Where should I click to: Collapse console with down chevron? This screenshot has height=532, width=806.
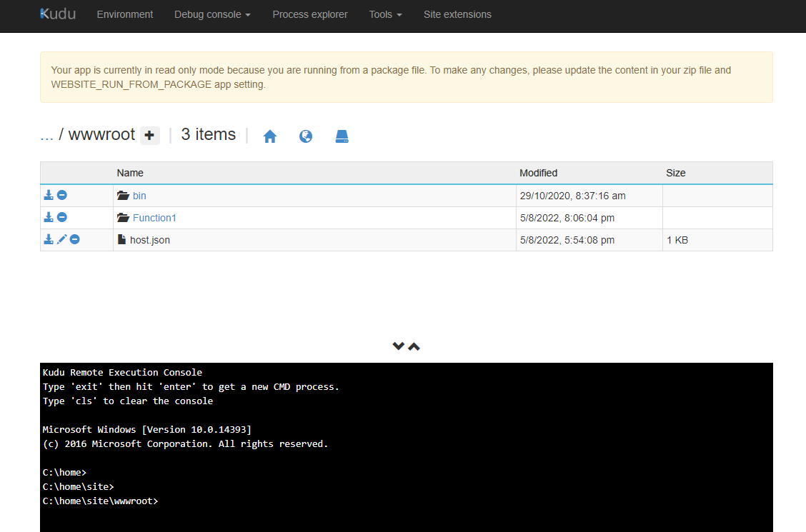(399, 346)
